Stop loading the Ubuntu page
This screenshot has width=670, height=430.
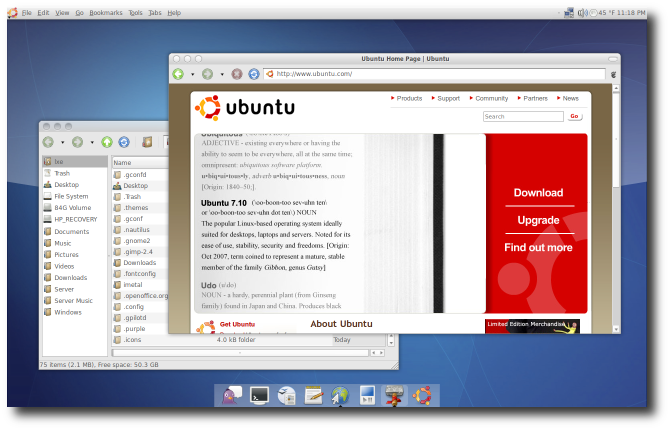(237, 74)
